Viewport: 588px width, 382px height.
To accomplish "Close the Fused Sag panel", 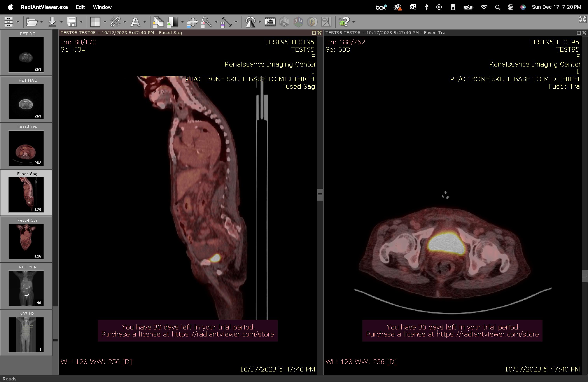I will tap(319, 33).
